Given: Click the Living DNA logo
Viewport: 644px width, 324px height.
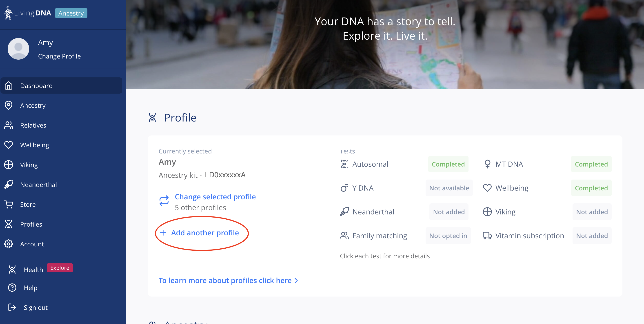Looking at the screenshot, I should point(27,13).
